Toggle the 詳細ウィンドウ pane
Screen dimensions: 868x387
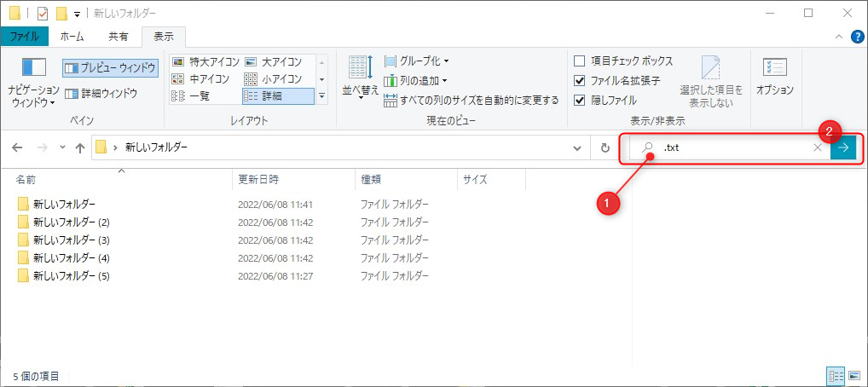[101, 93]
